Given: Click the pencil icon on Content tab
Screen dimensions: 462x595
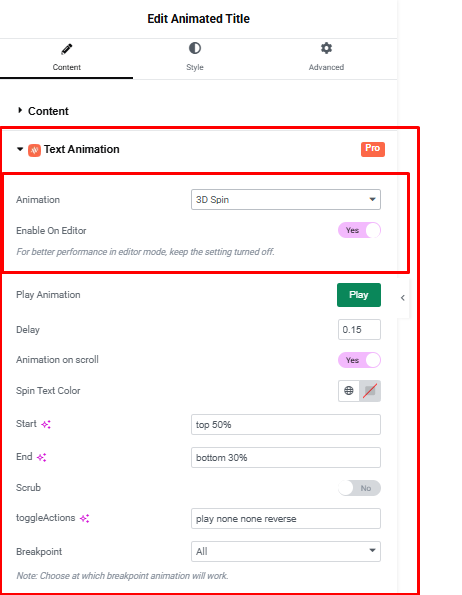Looking at the screenshot, I should tap(66, 49).
